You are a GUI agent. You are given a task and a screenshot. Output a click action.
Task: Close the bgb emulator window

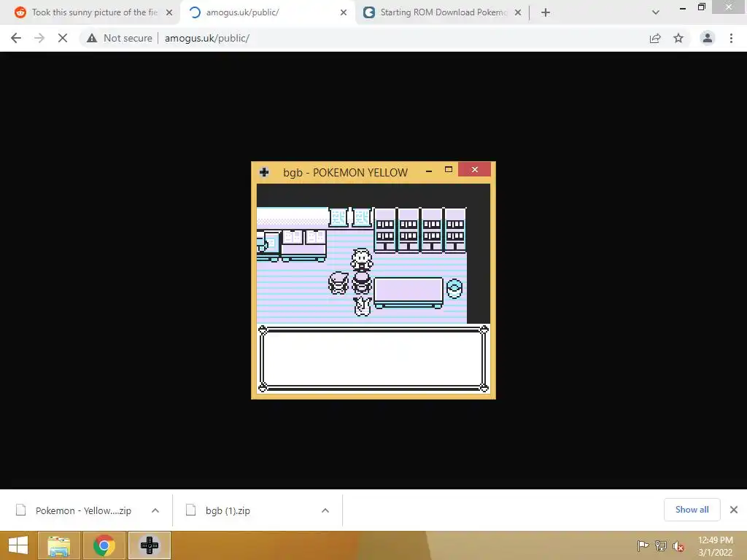coord(474,169)
